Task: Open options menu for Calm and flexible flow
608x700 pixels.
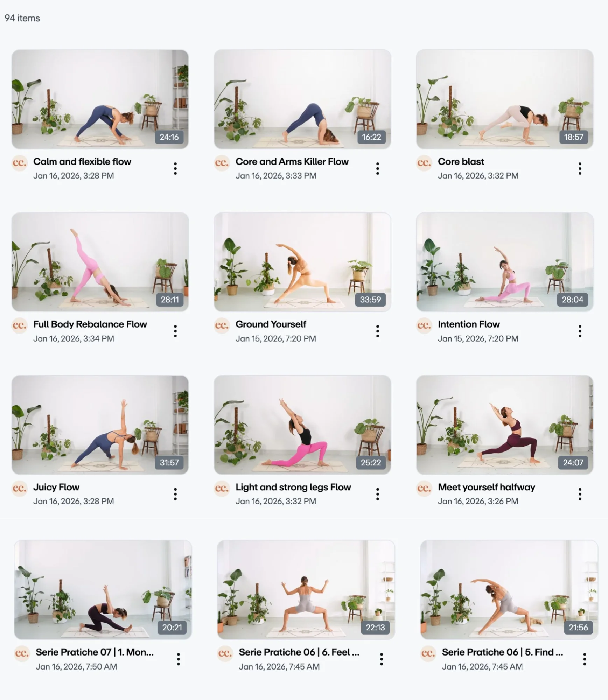Action: (175, 169)
